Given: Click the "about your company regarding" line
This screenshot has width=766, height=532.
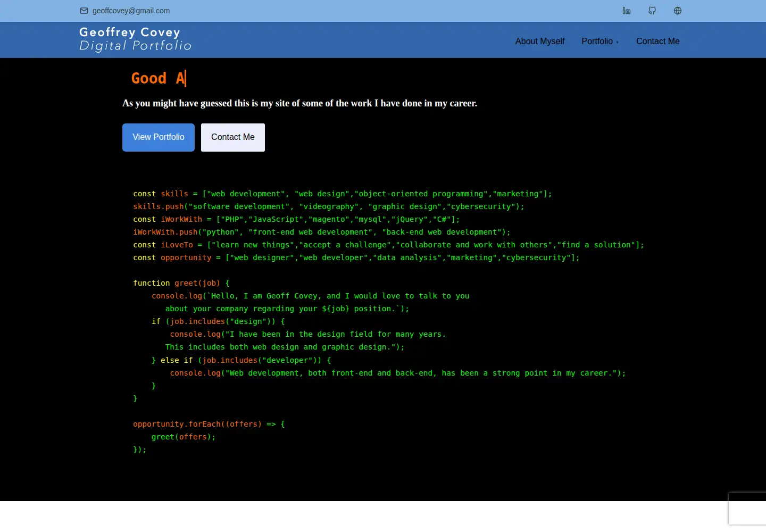Looking at the screenshot, I should tap(287, 309).
